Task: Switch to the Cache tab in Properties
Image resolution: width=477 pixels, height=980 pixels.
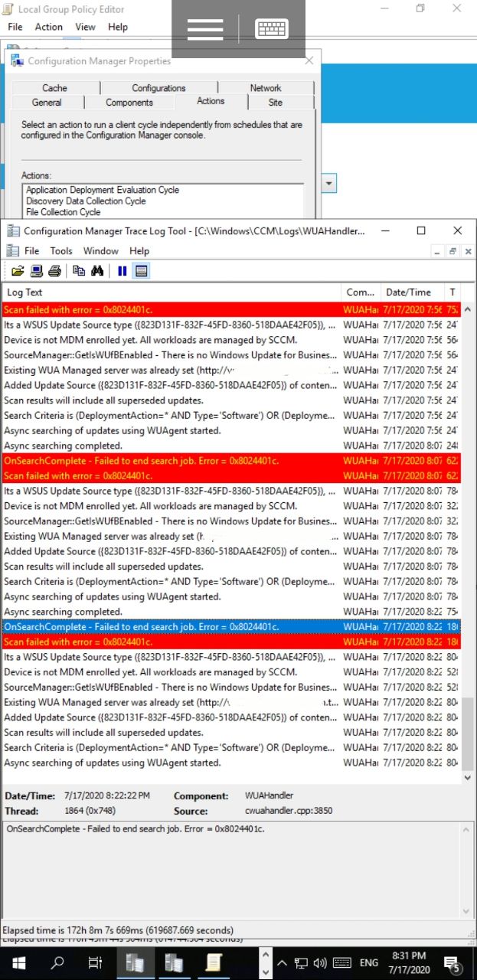Action: point(55,88)
